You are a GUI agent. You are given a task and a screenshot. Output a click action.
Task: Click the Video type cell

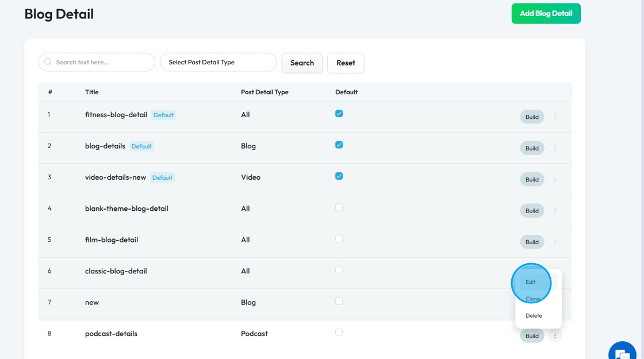[x=251, y=177]
